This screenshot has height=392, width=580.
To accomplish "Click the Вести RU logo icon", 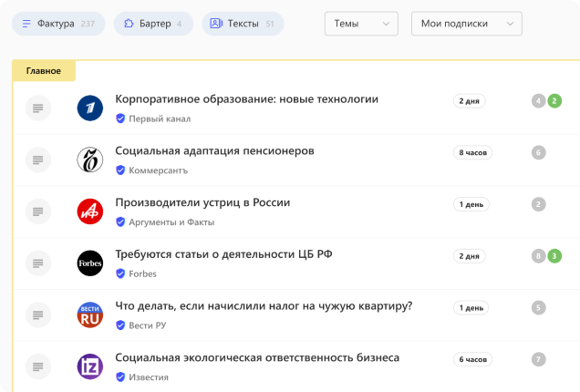I will (x=90, y=315).
